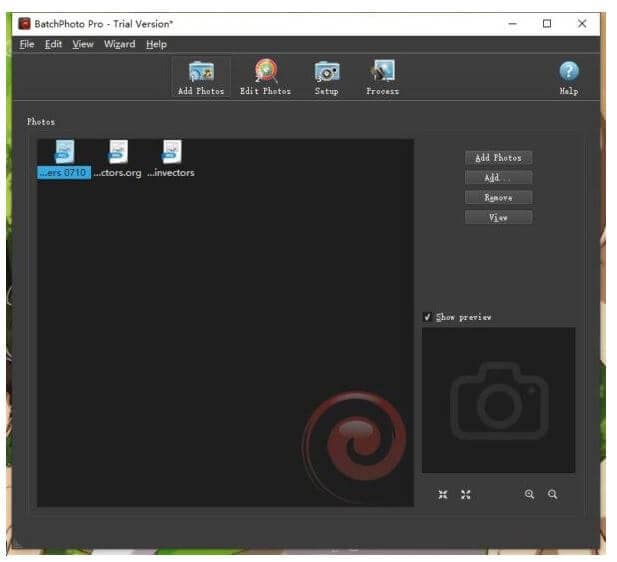Click the BatchPhoto app icon in title bar
The height and width of the screenshot is (562, 617).
pyautogui.click(x=24, y=24)
